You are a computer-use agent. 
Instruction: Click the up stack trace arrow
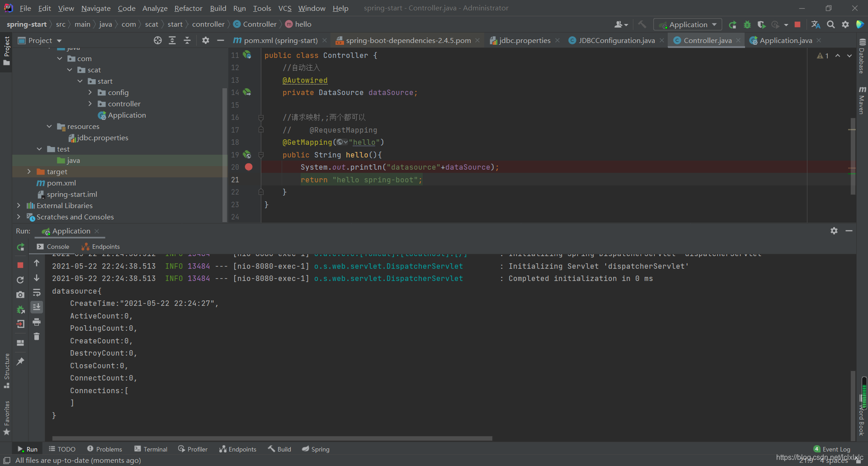(37, 263)
